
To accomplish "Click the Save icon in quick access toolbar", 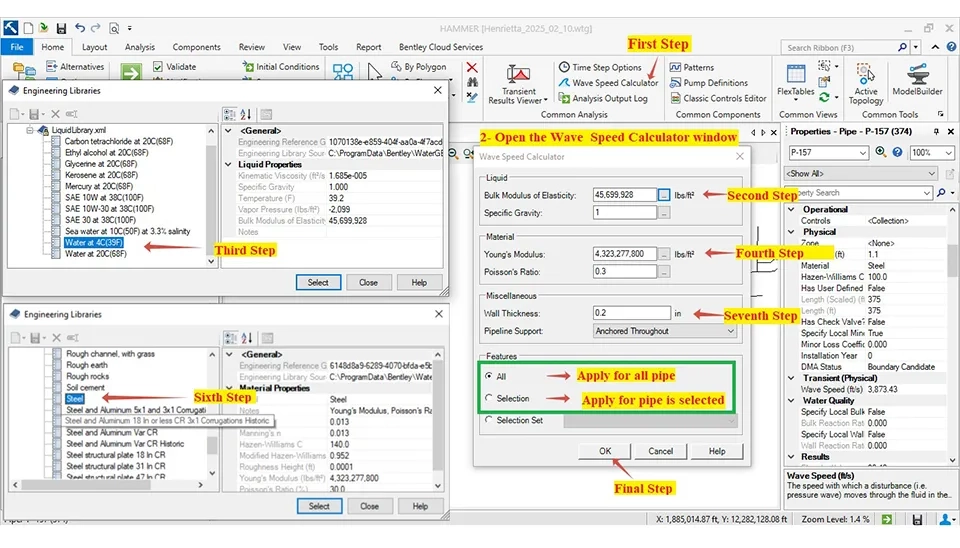I will coord(61,28).
